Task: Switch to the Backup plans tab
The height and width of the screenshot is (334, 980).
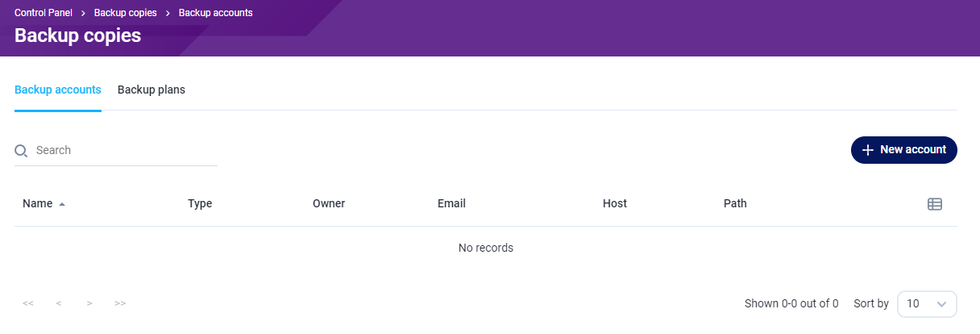Action: (x=152, y=90)
